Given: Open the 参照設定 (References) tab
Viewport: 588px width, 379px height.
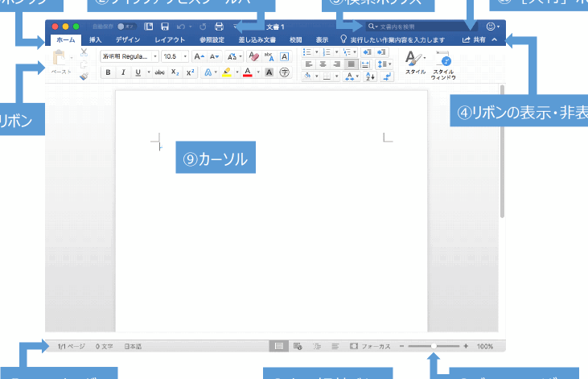Looking at the screenshot, I should [x=212, y=39].
